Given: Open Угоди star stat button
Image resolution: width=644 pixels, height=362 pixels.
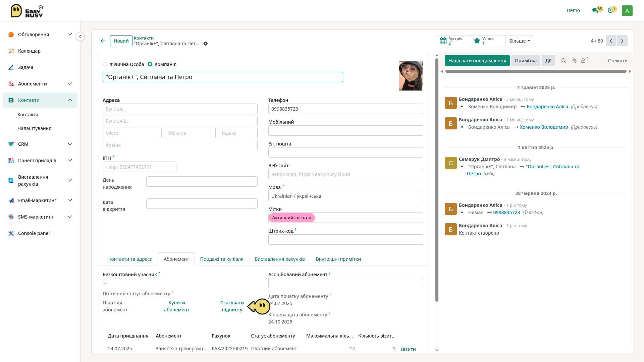Looking at the screenshot, I should 488,41.
